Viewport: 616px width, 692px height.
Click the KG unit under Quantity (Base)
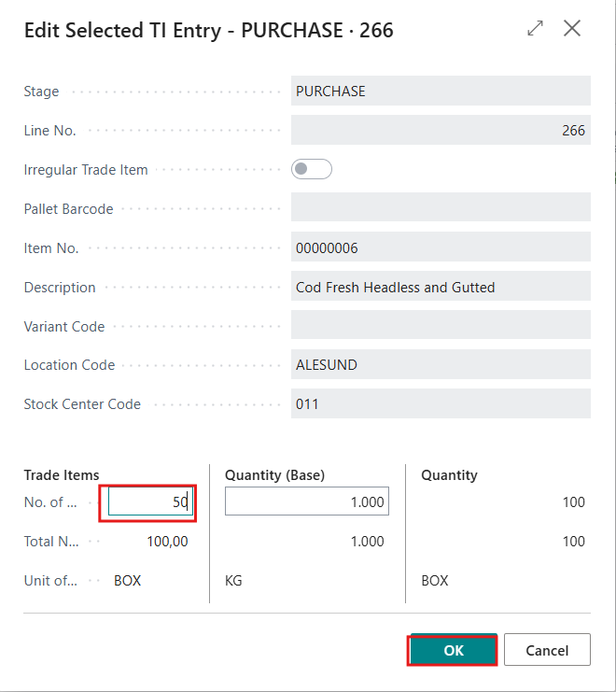click(x=233, y=580)
